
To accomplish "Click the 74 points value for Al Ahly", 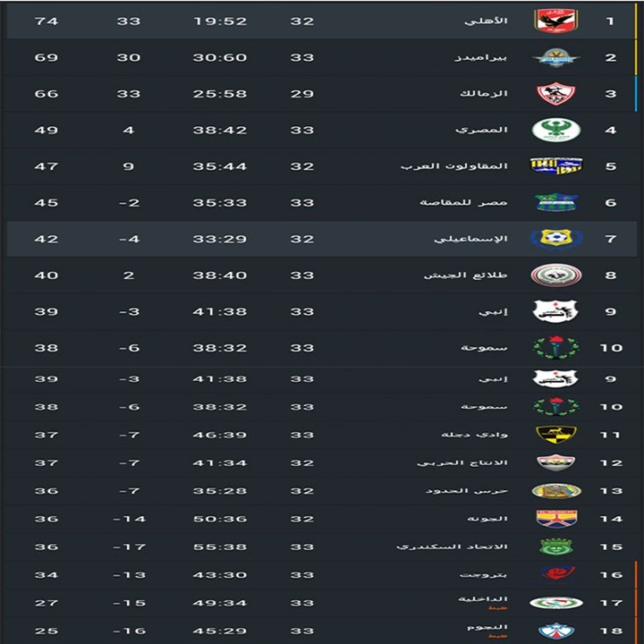I will click(46, 21).
